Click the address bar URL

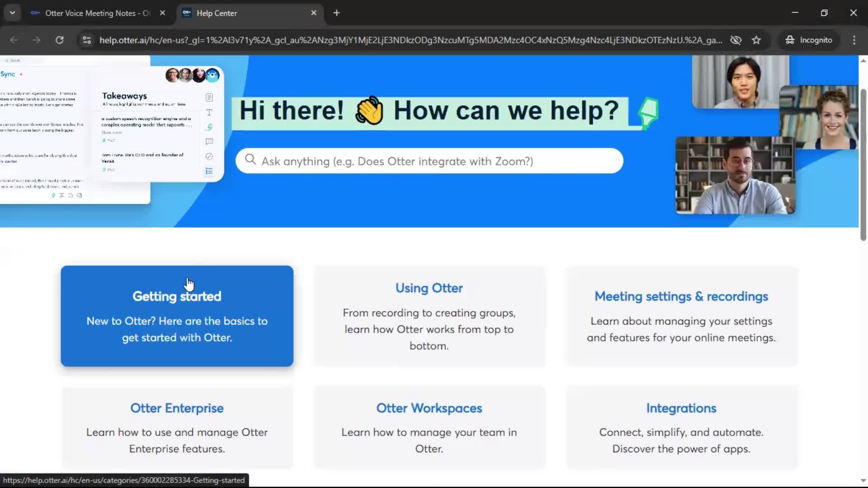coord(410,40)
